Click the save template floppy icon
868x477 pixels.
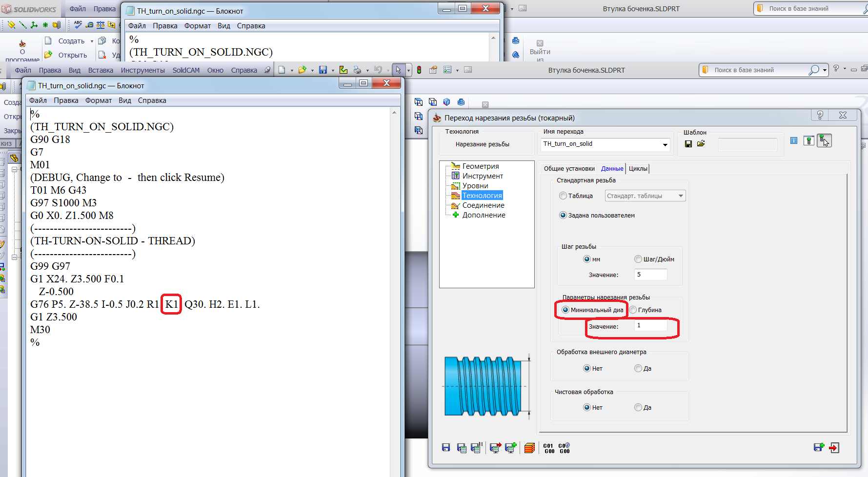pos(688,144)
